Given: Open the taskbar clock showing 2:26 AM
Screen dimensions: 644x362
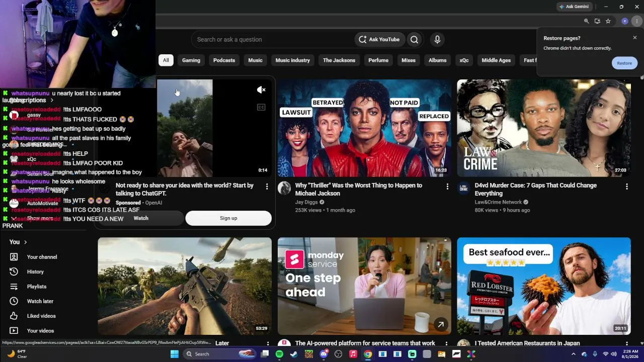Looking at the screenshot, I should pyautogui.click(x=630, y=354).
